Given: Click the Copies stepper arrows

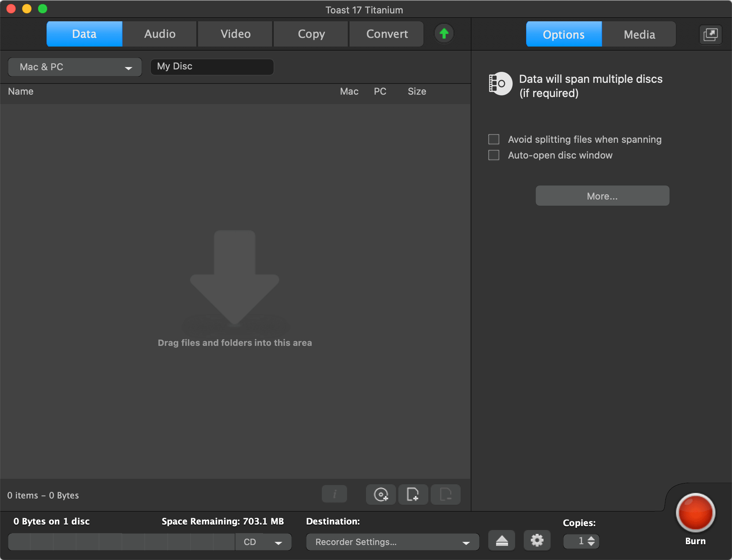Looking at the screenshot, I should (591, 541).
